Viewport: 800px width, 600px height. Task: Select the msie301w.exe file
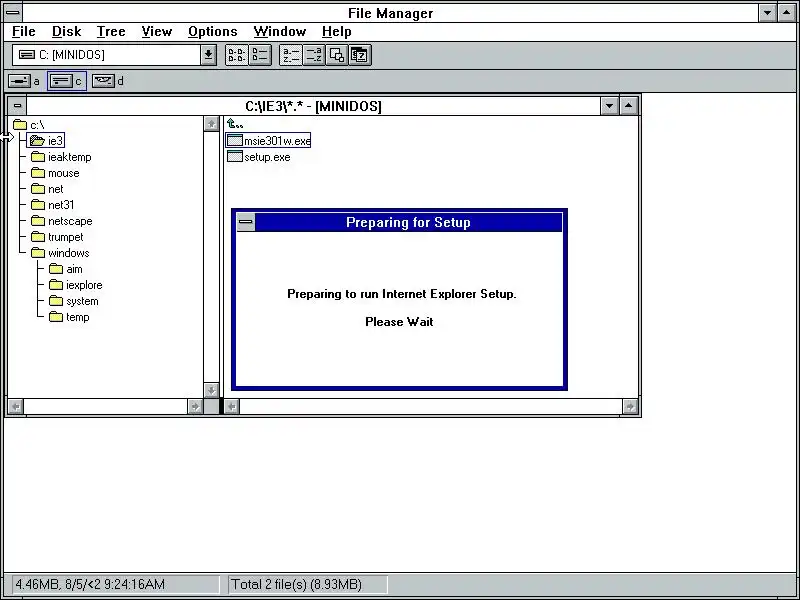pyautogui.click(x=268, y=141)
